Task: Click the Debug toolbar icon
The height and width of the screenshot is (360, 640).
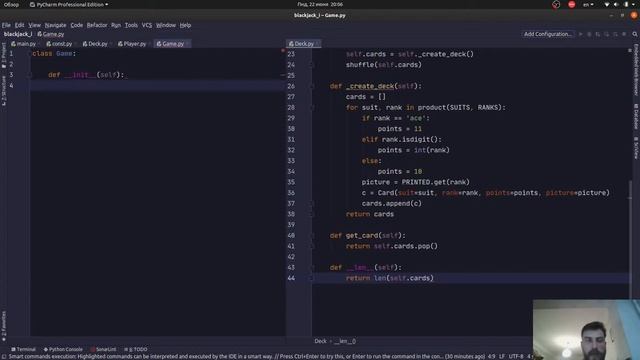Action: [589, 34]
